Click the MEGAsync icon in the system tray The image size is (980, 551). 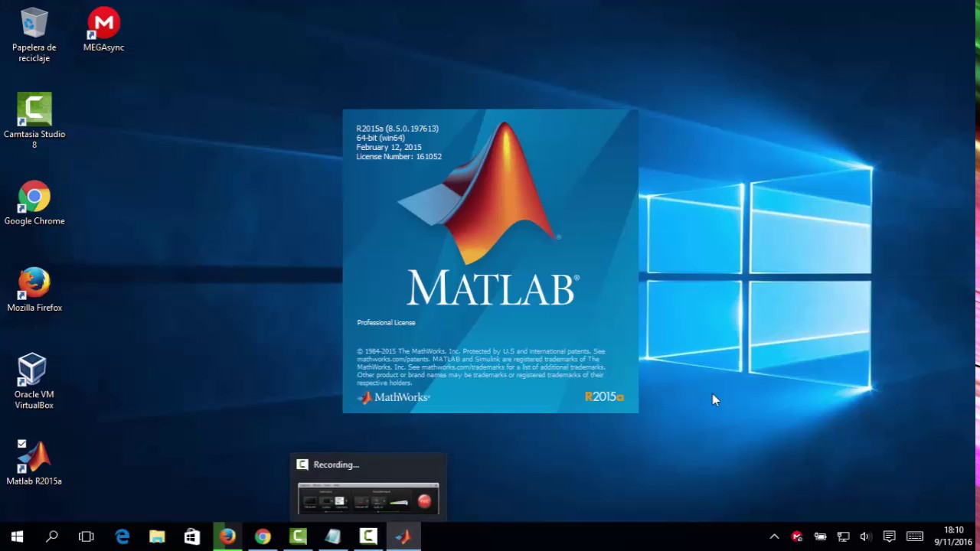point(797,536)
